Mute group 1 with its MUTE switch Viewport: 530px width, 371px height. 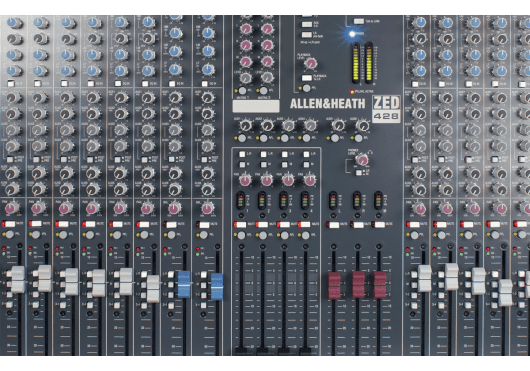tap(241, 225)
